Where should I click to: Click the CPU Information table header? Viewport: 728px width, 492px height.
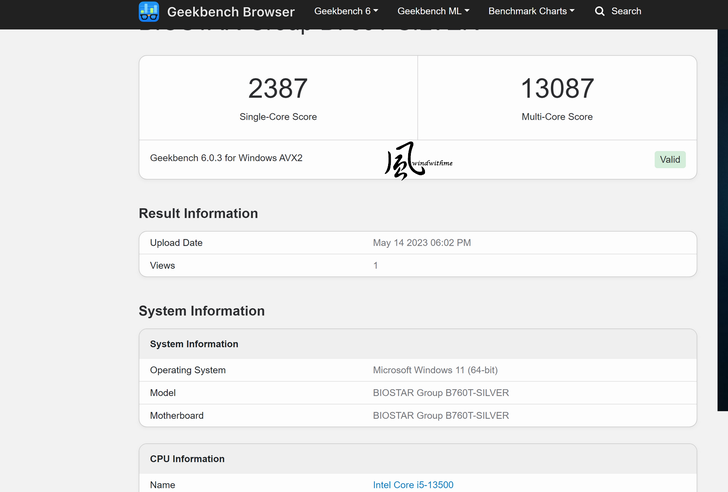click(187, 459)
